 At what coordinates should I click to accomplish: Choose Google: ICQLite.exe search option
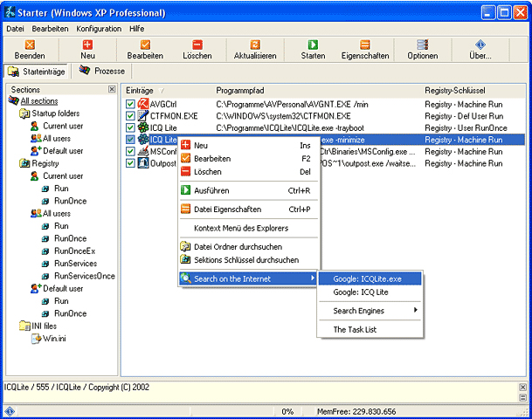[x=369, y=278]
